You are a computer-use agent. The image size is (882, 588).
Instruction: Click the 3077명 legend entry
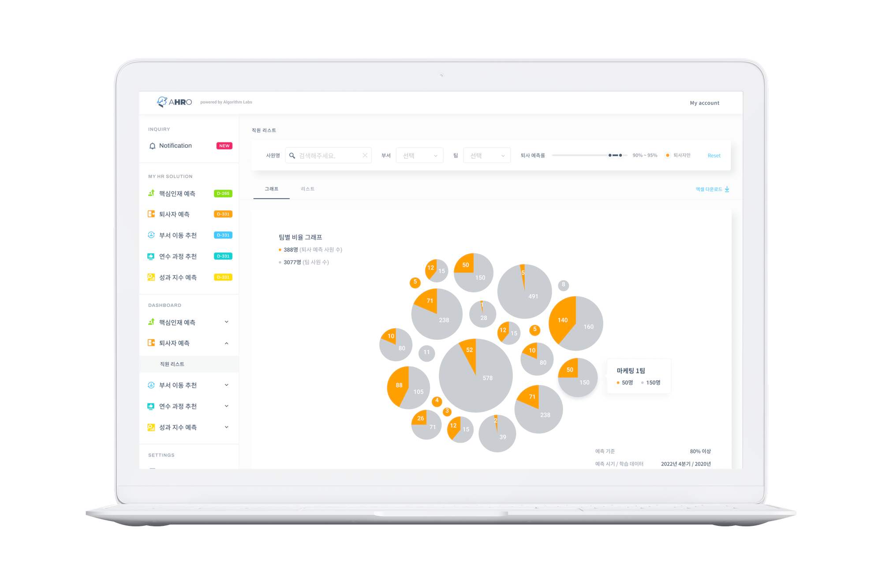click(x=304, y=262)
